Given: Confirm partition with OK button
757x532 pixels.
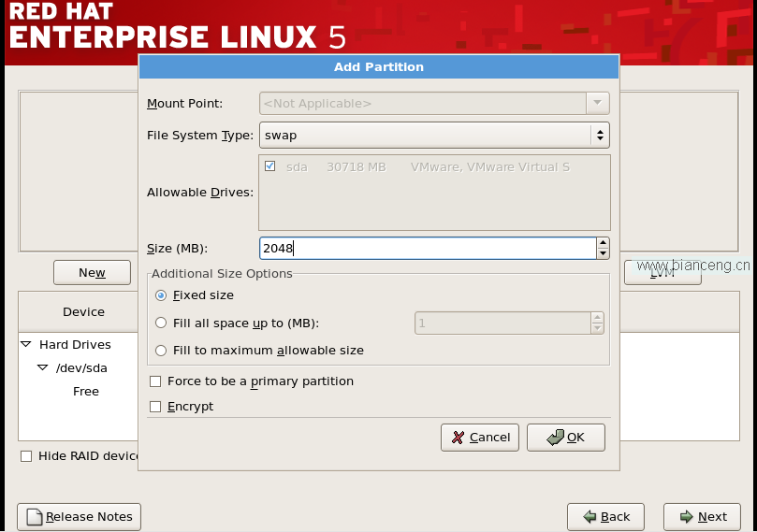Looking at the screenshot, I should 566,438.
